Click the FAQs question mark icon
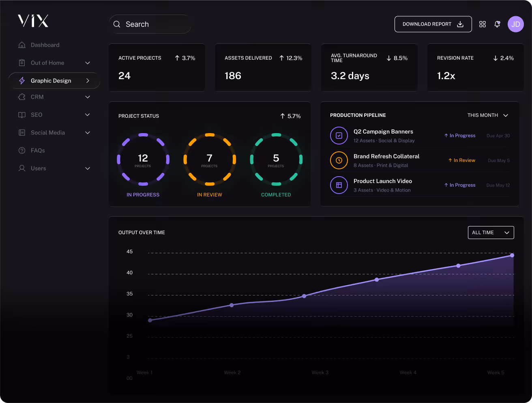 22,151
